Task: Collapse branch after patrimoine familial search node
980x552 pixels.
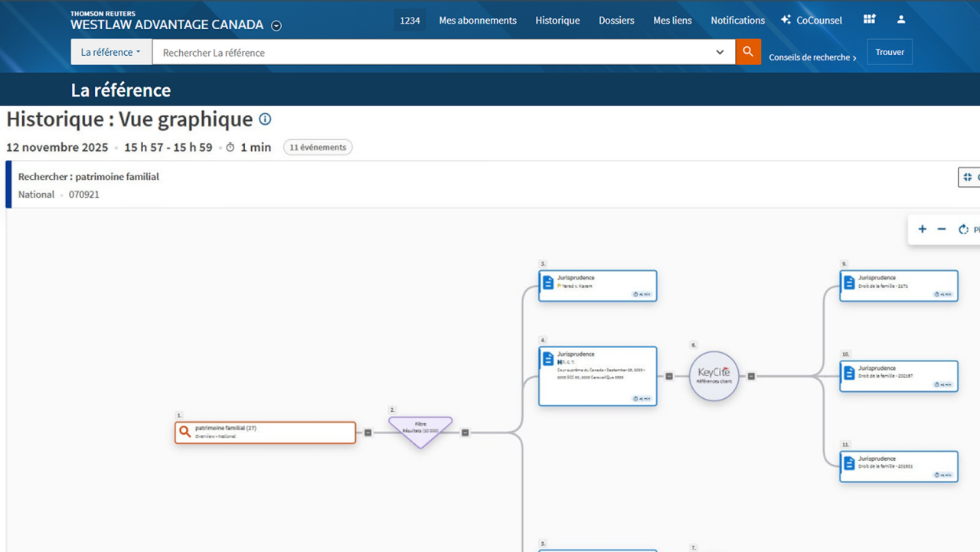Action: (x=368, y=433)
